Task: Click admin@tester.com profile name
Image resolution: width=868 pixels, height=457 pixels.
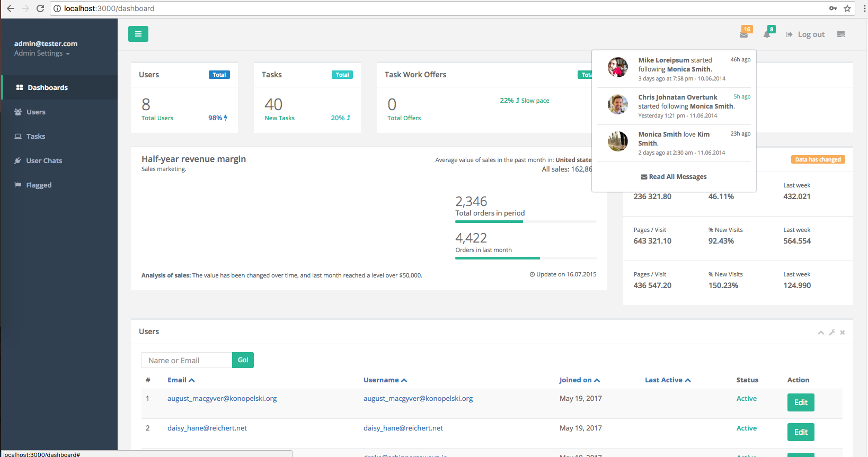Action: coord(46,43)
